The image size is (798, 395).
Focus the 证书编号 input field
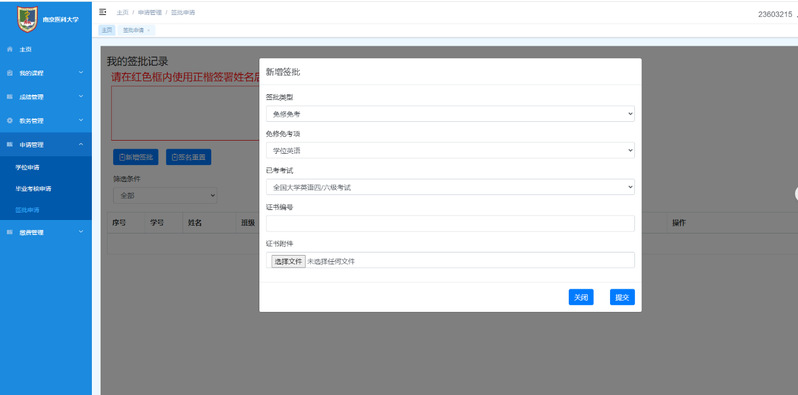point(450,223)
